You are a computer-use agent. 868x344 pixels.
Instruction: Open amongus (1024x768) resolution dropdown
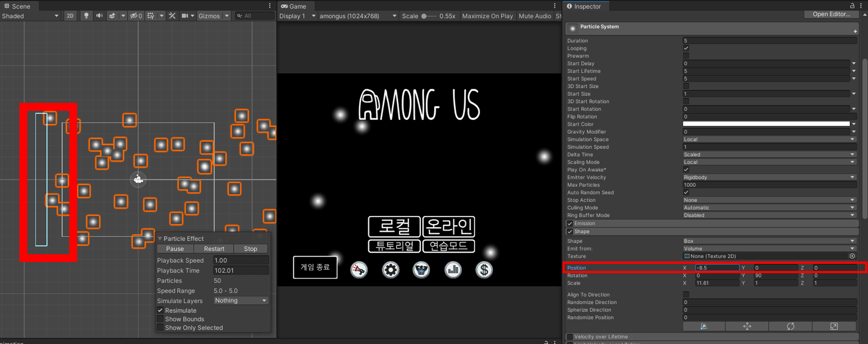(x=358, y=16)
